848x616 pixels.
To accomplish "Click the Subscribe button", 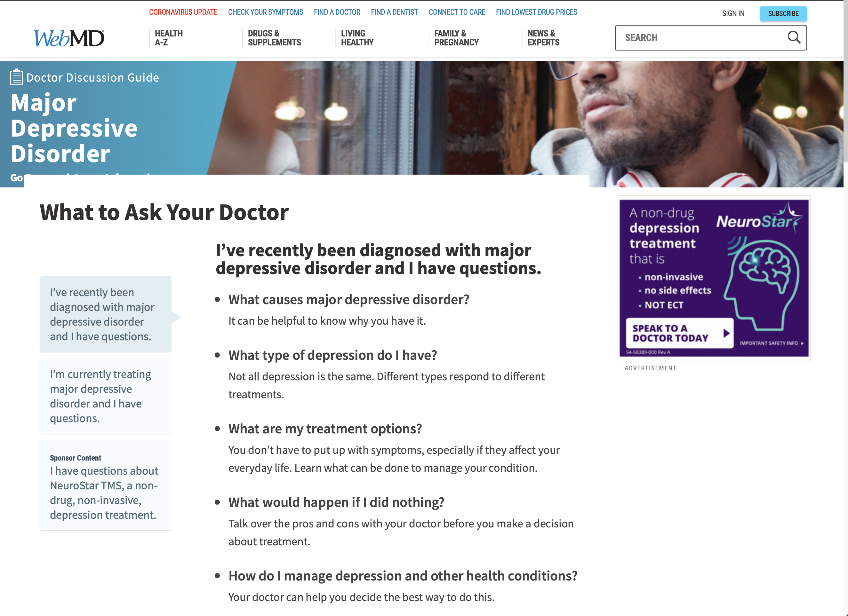I will [x=783, y=13].
